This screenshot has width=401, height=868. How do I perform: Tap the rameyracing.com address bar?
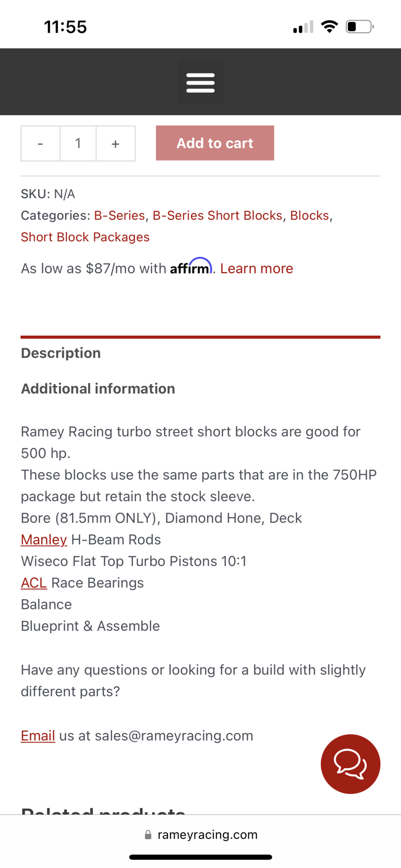click(200, 834)
